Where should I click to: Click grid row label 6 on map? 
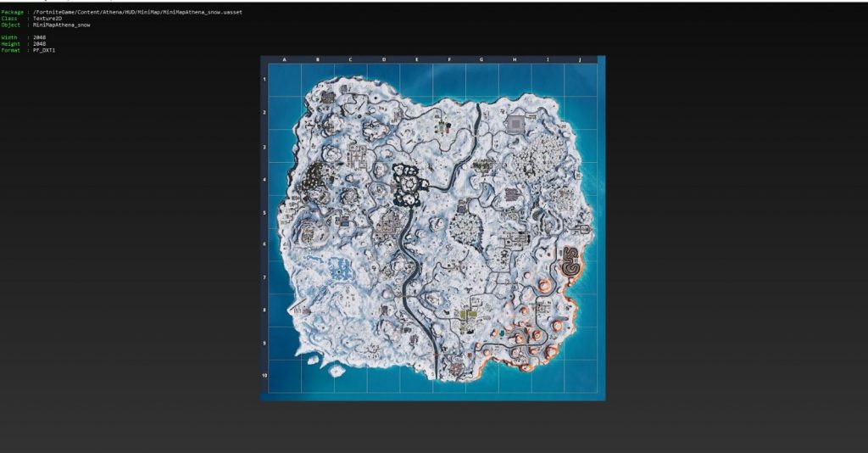(x=264, y=244)
